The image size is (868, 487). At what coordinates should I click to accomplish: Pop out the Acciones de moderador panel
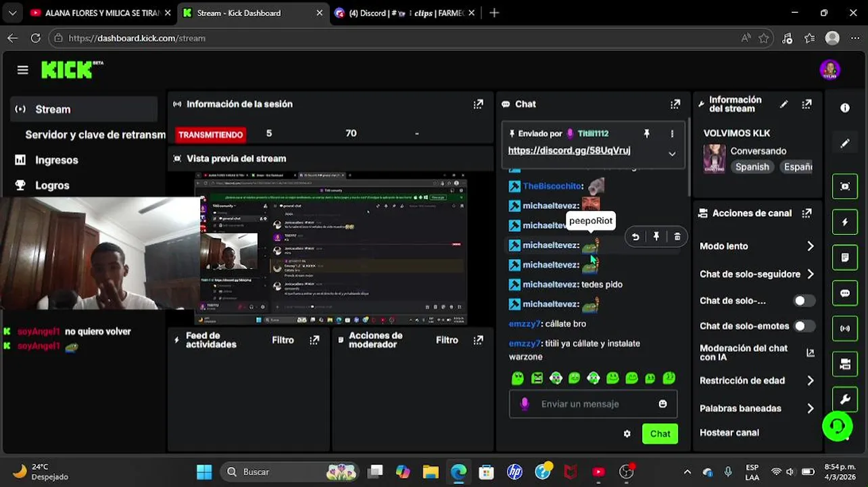(x=478, y=340)
